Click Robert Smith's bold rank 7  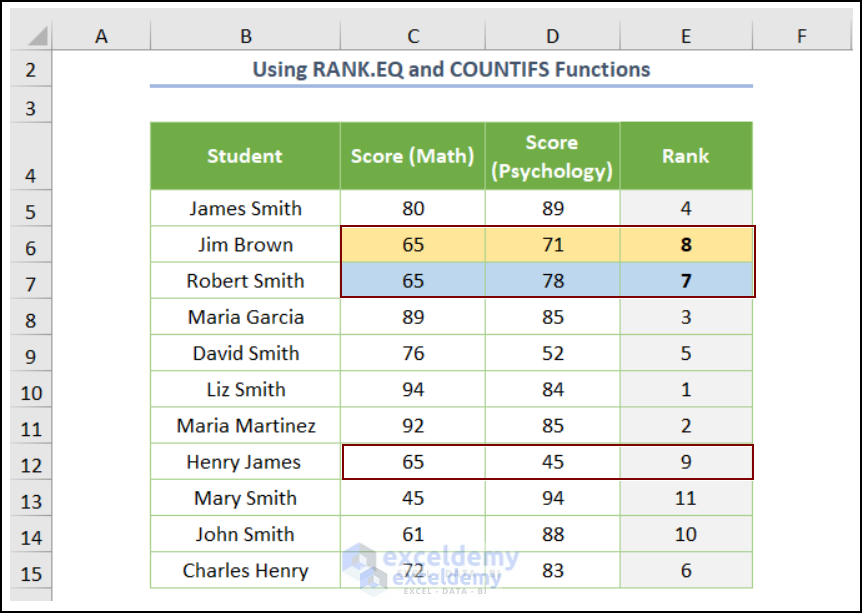click(686, 281)
